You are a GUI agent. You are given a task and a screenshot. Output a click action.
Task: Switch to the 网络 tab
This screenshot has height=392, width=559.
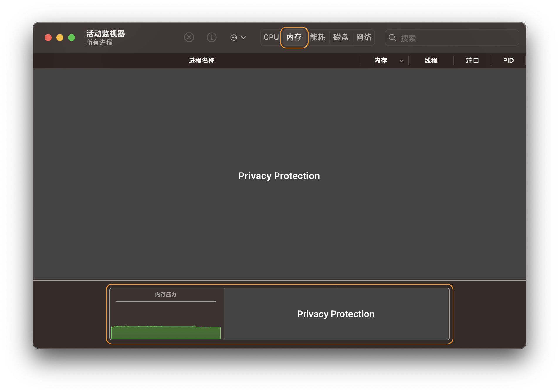pos(364,38)
